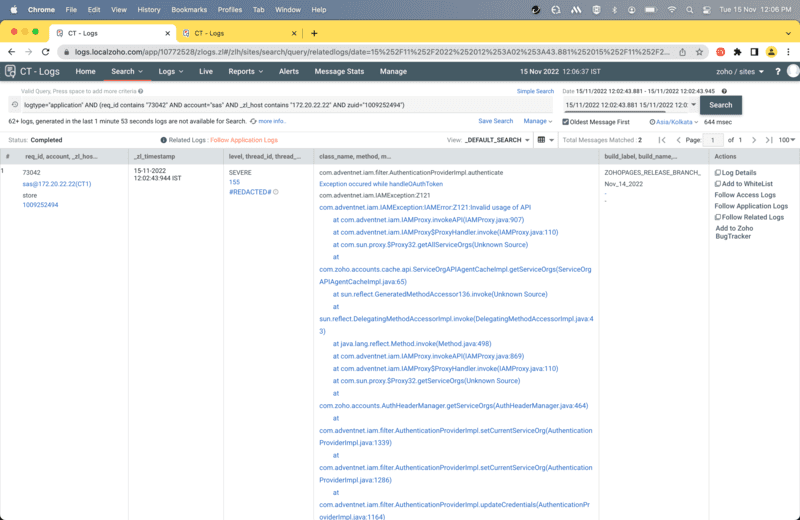Screen dimensions: 800x520
Task: Open Message Stats tab
Action: click(339, 71)
